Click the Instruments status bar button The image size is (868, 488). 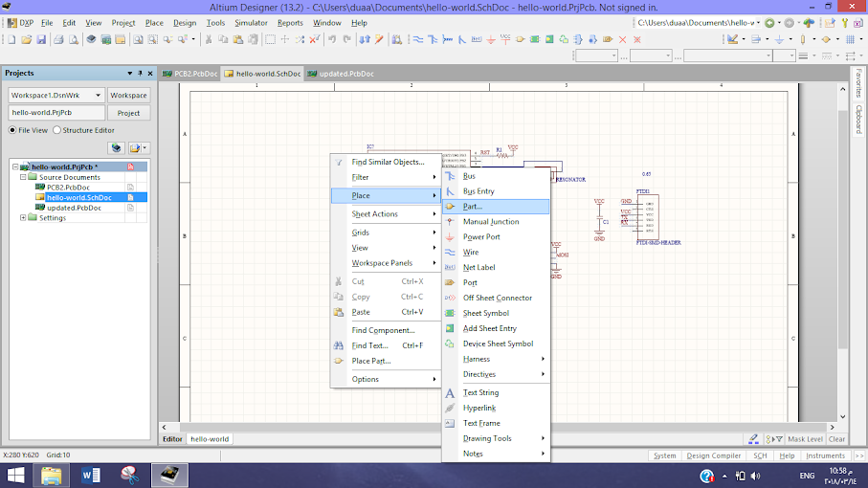tap(825, 455)
